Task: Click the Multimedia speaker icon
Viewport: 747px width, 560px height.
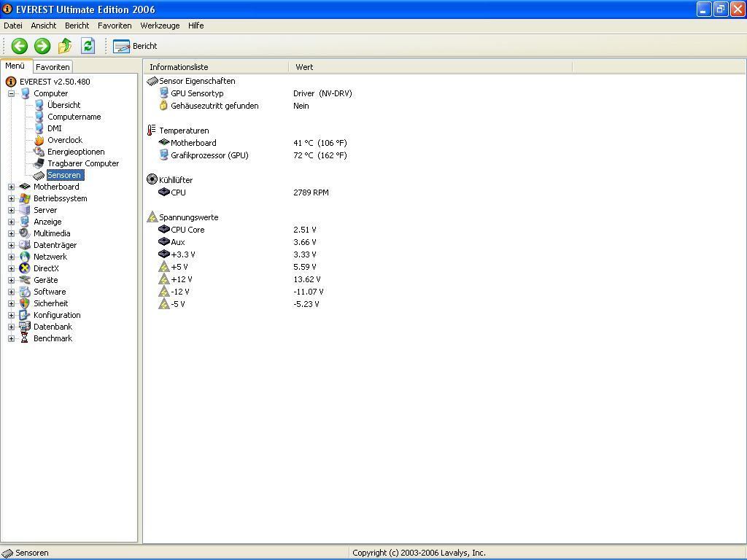Action: click(x=25, y=233)
